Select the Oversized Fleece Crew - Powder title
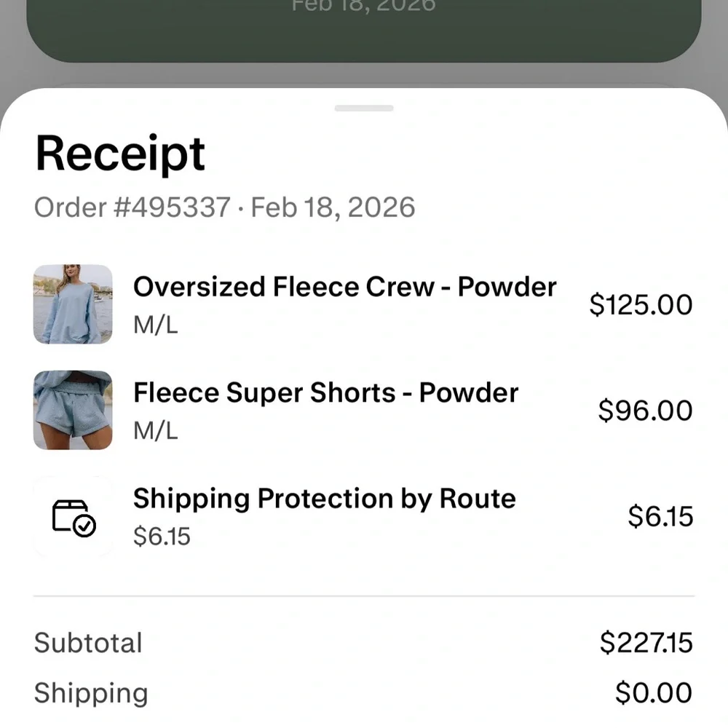The image size is (728, 728). (x=344, y=287)
